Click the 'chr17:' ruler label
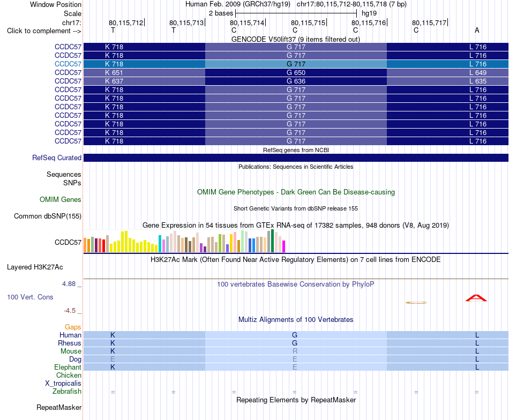Image resolution: width=509 pixels, height=420 pixels. 71,22
